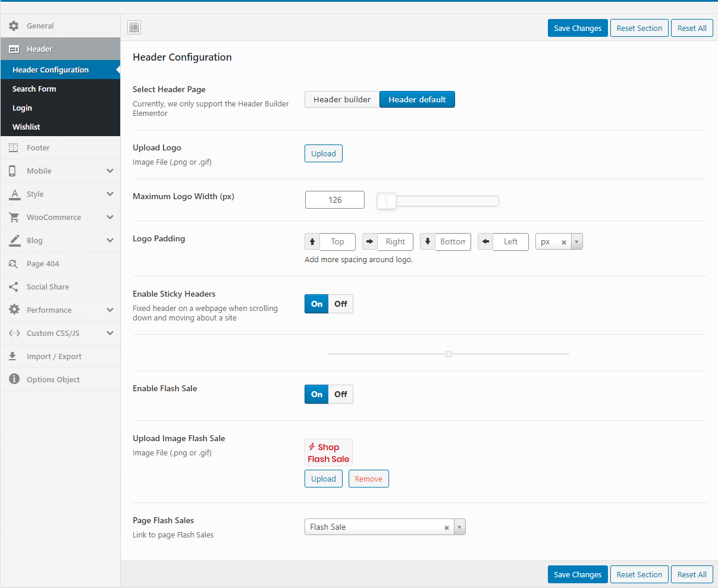Click the General gear icon
Viewport: 718px width, 588px height.
point(14,26)
